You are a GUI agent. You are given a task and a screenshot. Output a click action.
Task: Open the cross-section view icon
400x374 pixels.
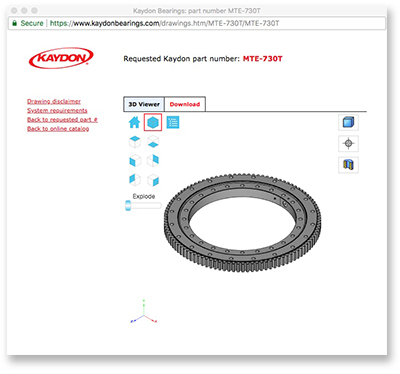(348, 165)
